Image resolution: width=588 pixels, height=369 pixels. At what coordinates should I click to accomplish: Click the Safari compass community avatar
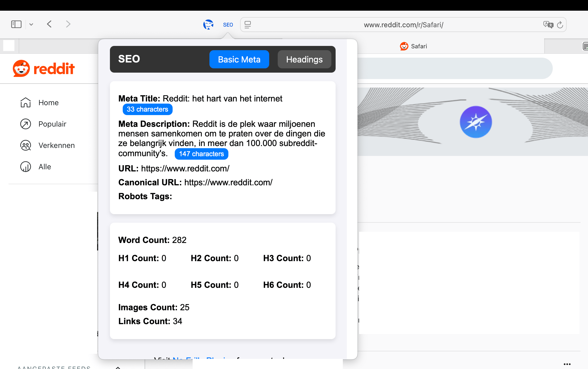(476, 122)
